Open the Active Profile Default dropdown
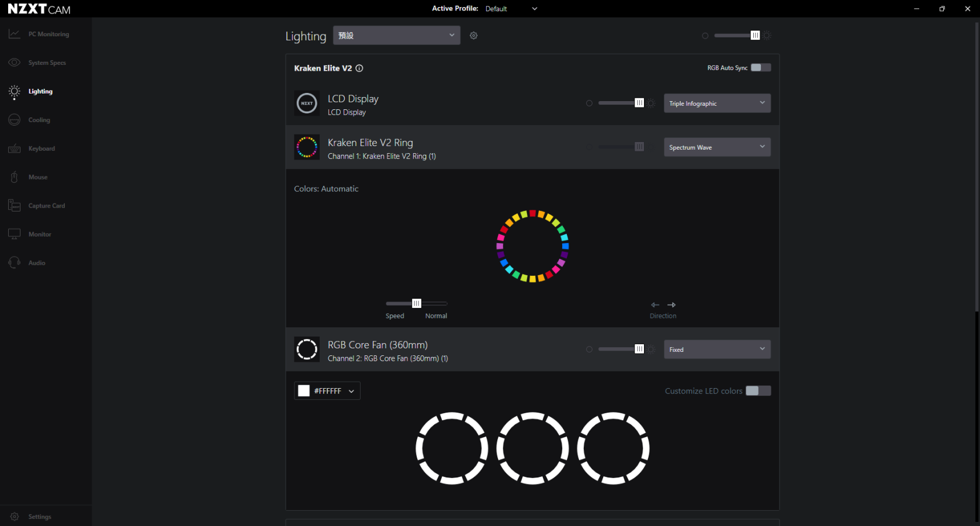The image size is (980, 526). pyautogui.click(x=511, y=9)
